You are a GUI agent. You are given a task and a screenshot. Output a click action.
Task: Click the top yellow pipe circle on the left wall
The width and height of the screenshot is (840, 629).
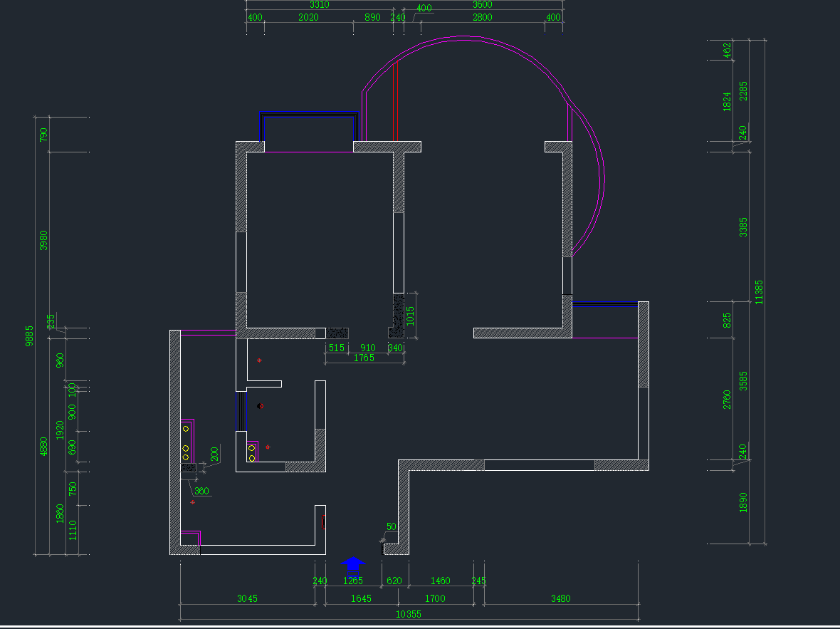coord(185,429)
